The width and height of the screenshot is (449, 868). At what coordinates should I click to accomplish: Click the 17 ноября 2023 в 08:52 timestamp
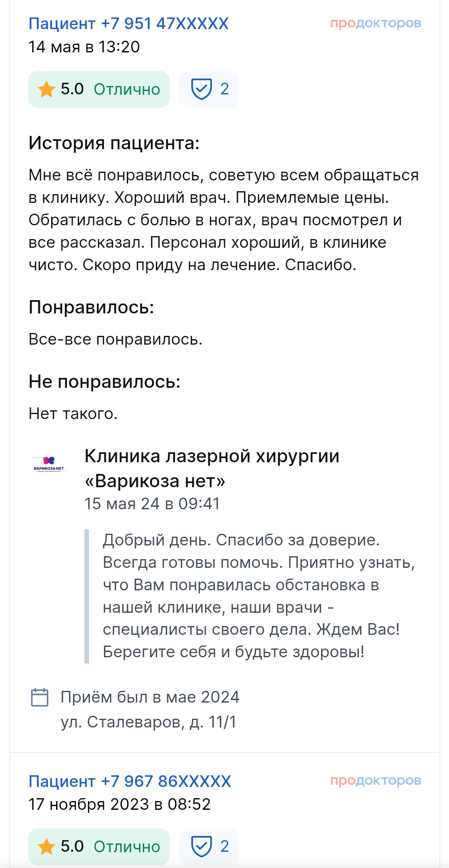[119, 804]
